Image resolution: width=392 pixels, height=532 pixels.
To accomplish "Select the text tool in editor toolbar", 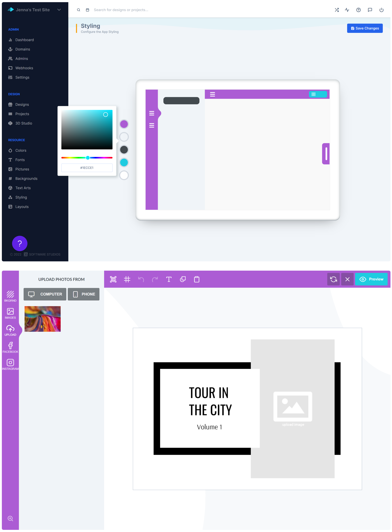I will [169, 279].
